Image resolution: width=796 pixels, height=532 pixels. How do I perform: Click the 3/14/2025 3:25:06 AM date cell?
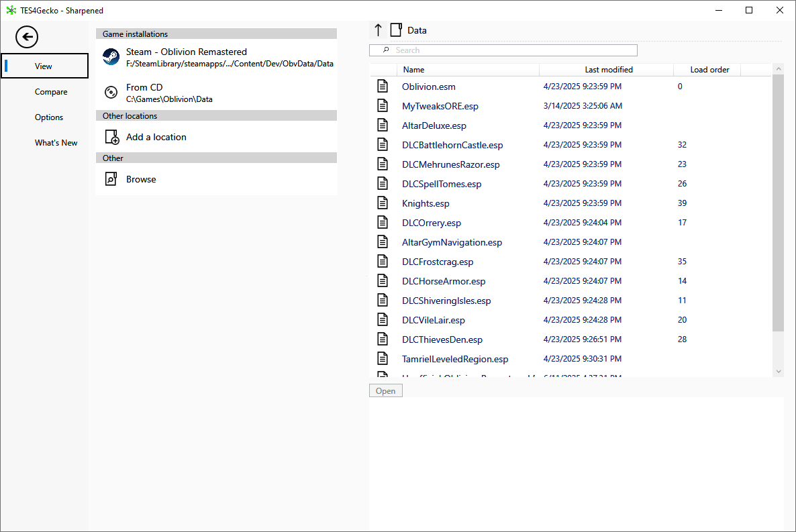pyautogui.click(x=583, y=105)
